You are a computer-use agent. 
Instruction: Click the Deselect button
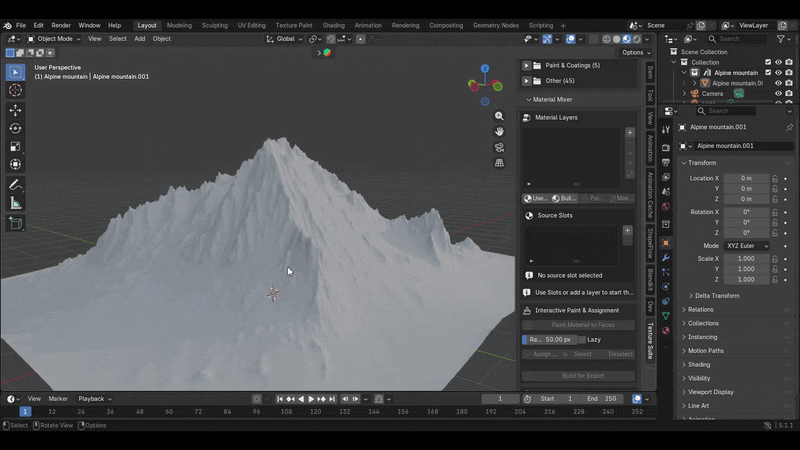coord(620,354)
